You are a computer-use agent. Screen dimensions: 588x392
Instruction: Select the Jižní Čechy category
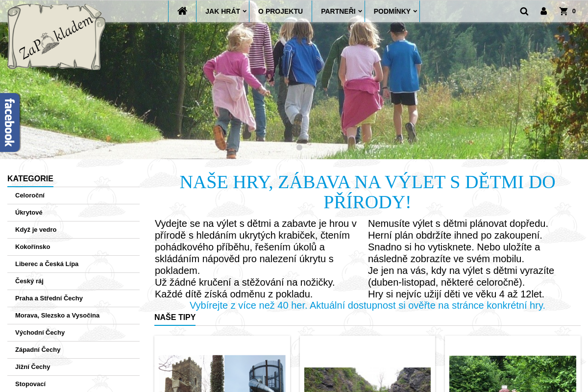coord(32,367)
